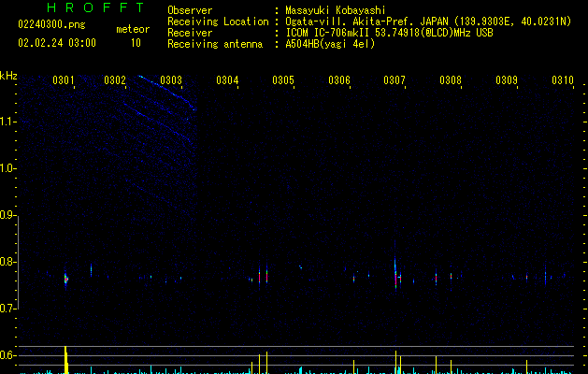Click time marker 0307
The height and width of the screenshot is (374, 588).
pyautogui.click(x=394, y=80)
